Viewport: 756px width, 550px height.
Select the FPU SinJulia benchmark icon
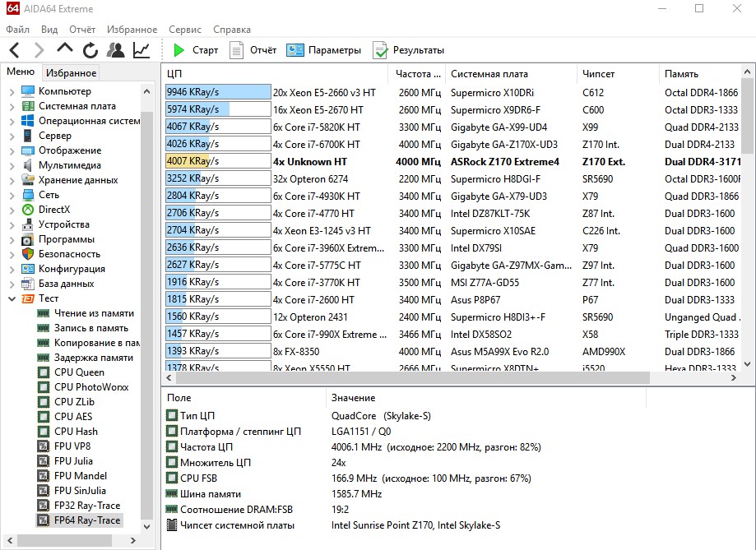click(x=44, y=491)
